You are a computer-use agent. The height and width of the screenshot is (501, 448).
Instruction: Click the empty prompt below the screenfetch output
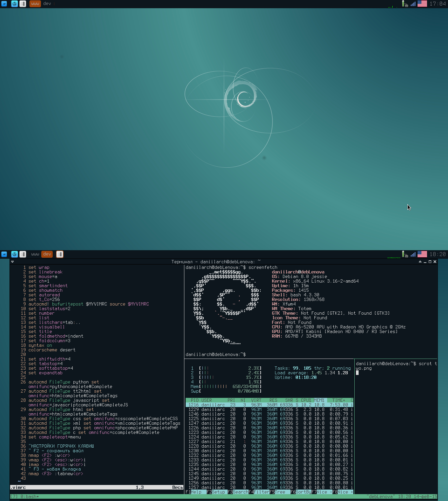tap(216, 354)
